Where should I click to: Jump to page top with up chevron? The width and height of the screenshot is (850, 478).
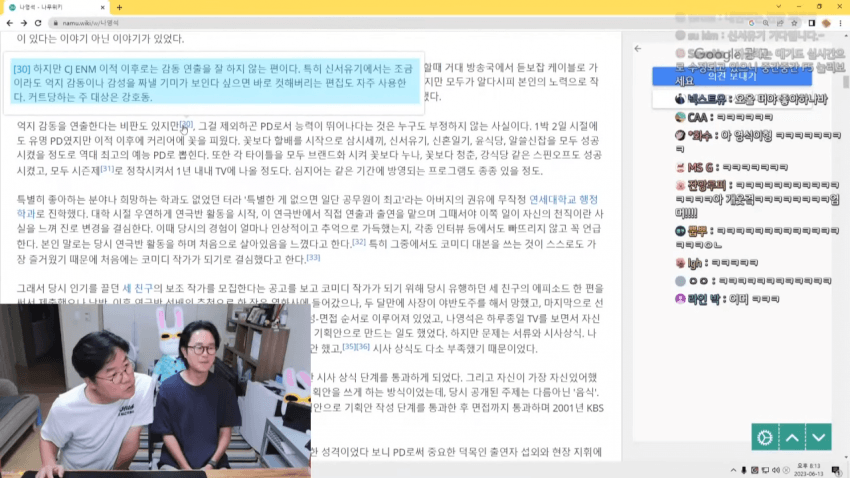coord(792,437)
